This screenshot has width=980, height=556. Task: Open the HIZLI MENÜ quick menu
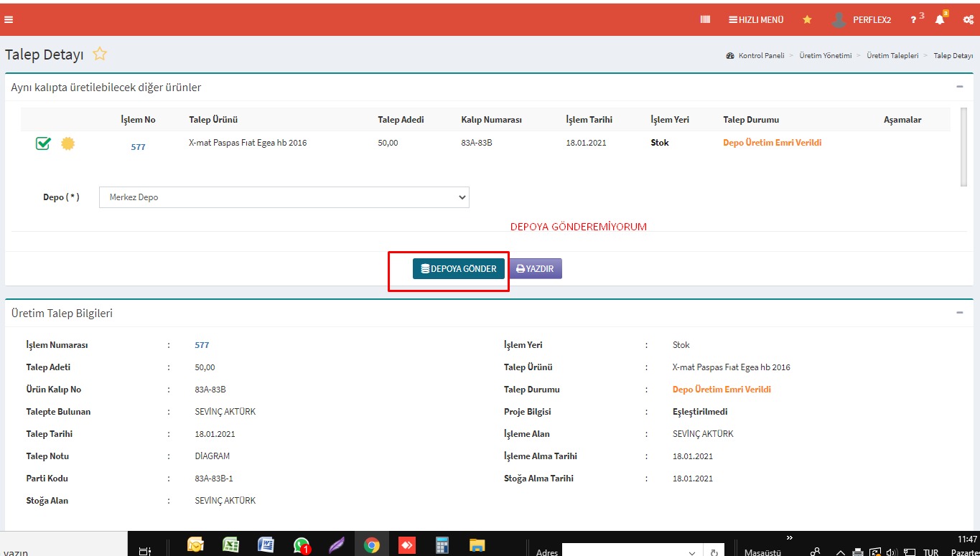point(756,19)
